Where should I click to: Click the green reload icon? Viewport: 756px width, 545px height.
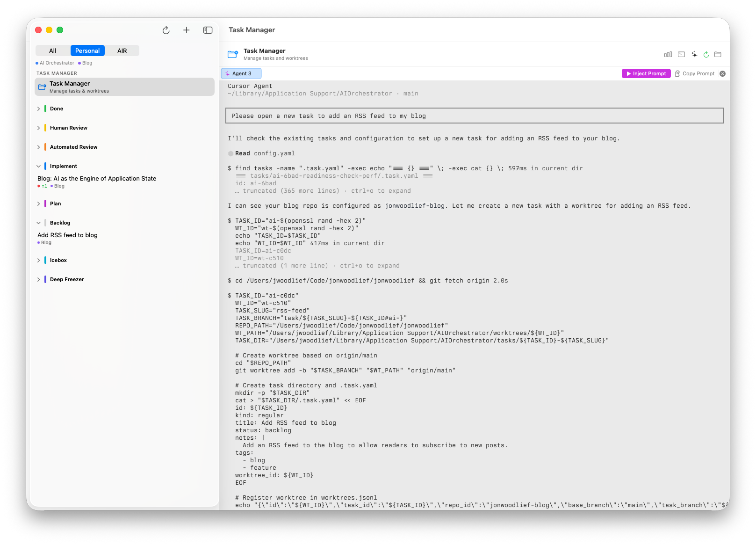[x=706, y=55]
